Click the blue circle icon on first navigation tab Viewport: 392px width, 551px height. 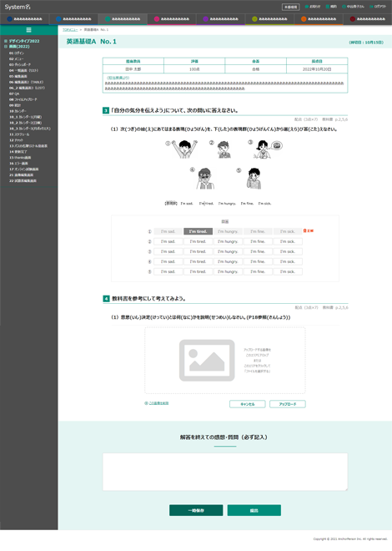point(9,19)
